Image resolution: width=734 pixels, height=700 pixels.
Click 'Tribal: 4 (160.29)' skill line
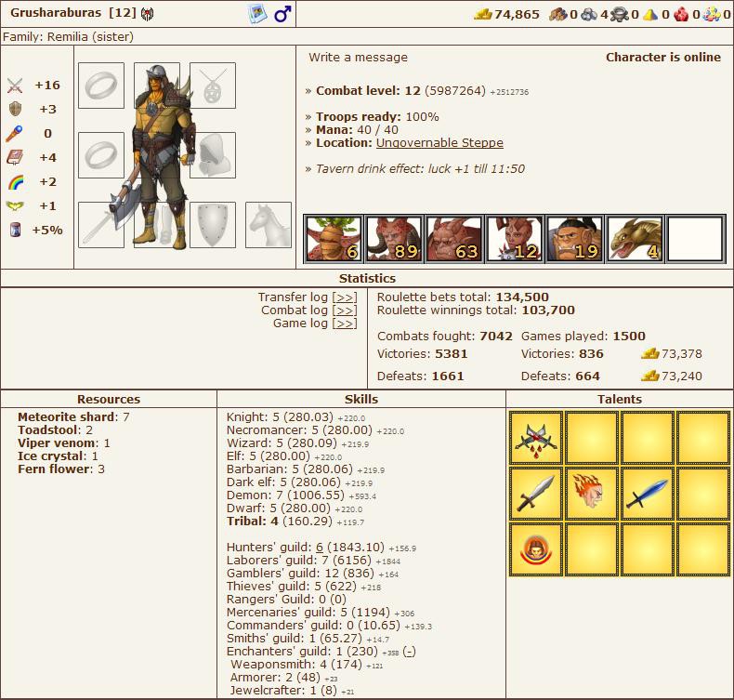(x=280, y=522)
